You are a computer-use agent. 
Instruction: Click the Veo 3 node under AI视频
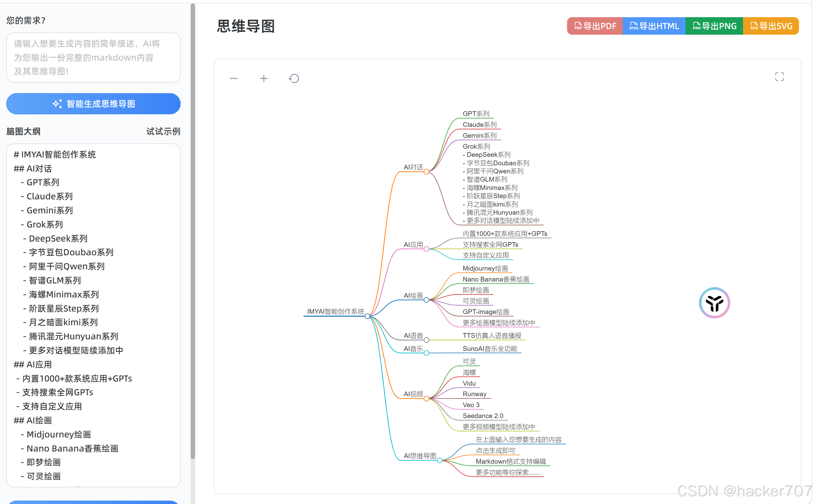471,405
